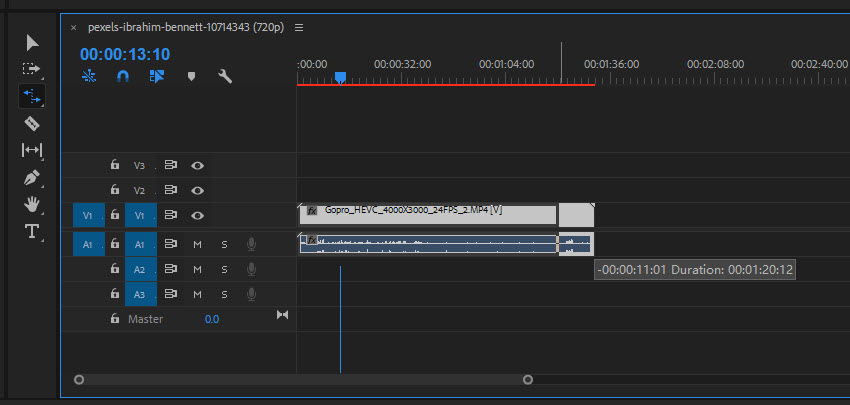Click Master track volume value 0.0
850x405 pixels.
pyautogui.click(x=211, y=319)
